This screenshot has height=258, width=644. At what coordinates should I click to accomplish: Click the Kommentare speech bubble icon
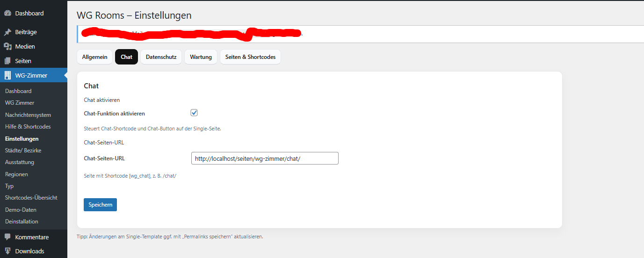[7, 237]
